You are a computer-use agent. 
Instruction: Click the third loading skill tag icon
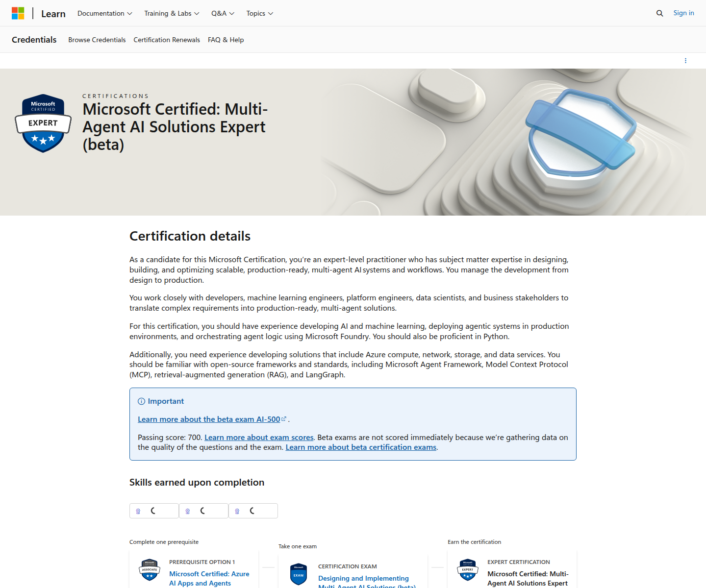click(x=237, y=511)
